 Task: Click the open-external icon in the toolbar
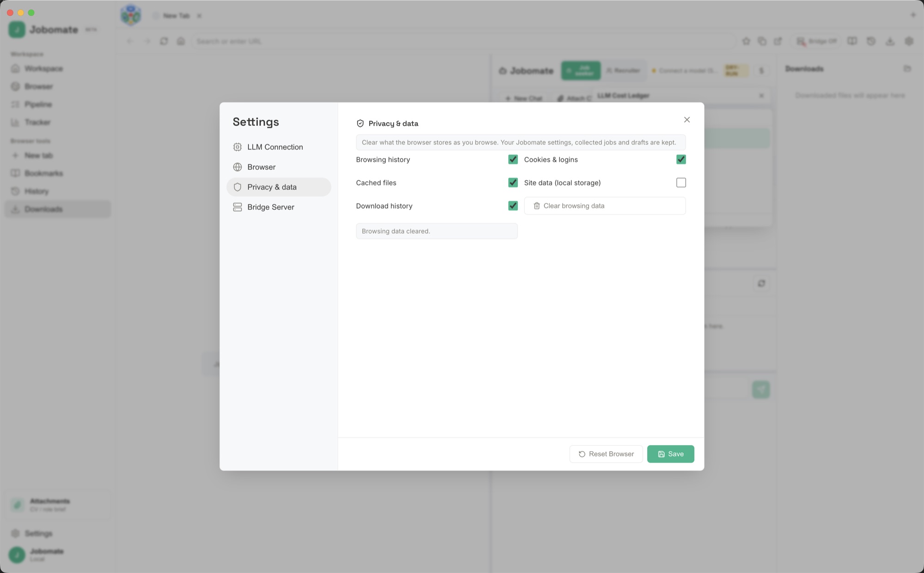tap(778, 41)
